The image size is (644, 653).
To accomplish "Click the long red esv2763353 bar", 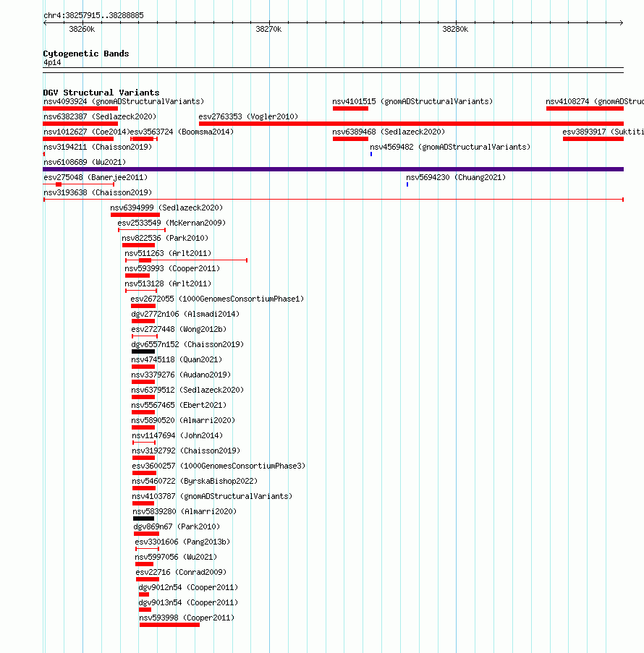I will 412,124.
